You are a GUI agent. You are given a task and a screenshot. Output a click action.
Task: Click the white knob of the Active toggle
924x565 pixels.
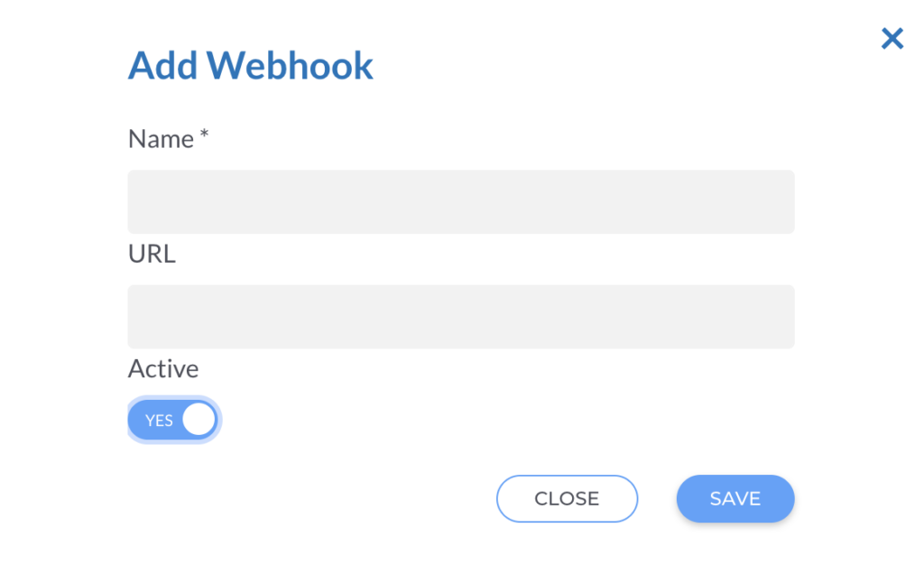coord(199,420)
